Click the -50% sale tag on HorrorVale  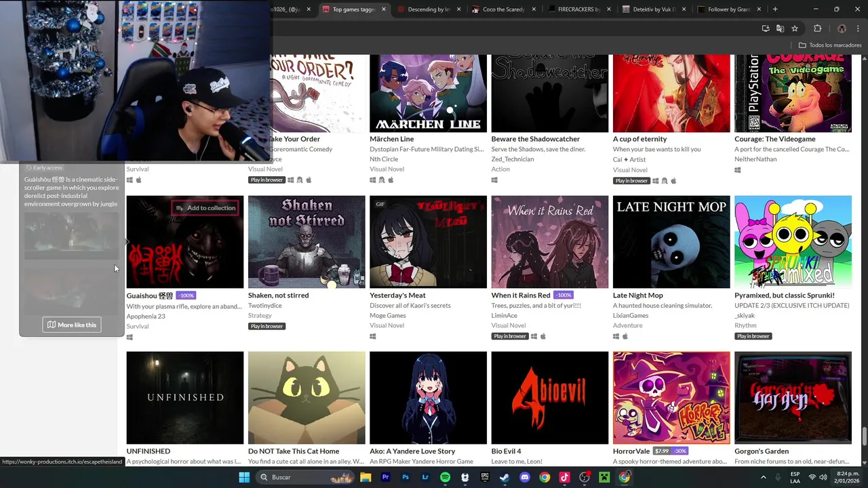[680, 451]
